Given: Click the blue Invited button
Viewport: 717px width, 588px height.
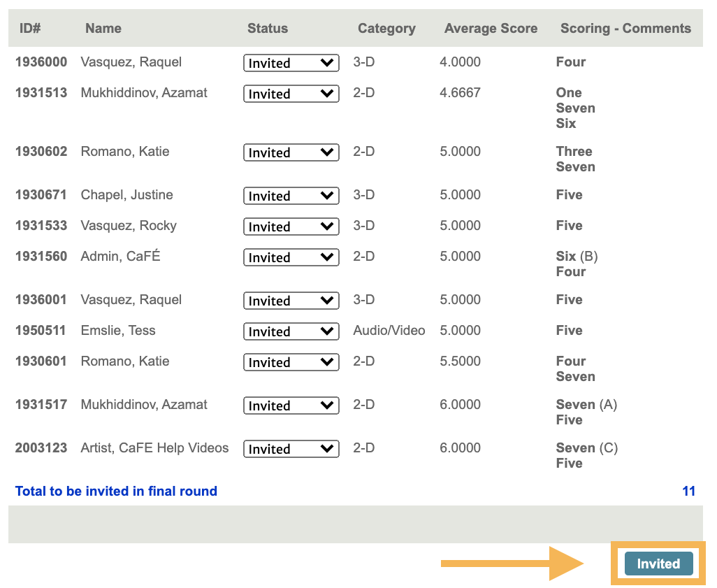Looking at the screenshot, I should 658,564.
